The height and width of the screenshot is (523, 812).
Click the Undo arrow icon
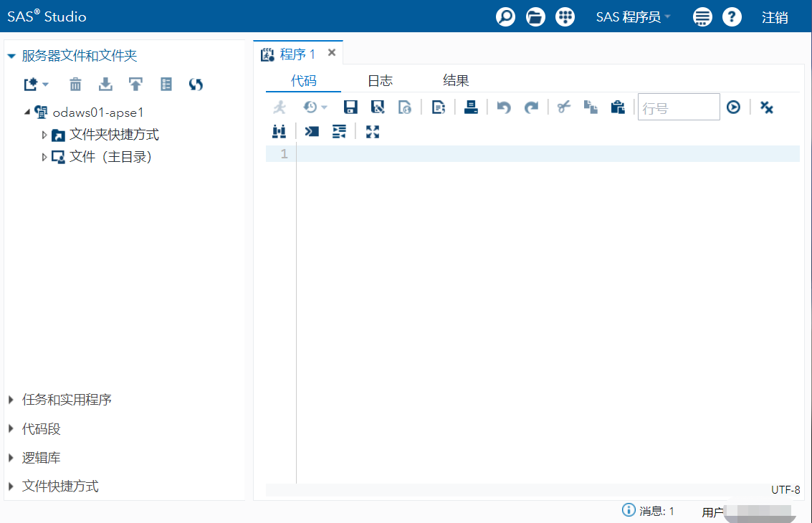click(x=504, y=107)
